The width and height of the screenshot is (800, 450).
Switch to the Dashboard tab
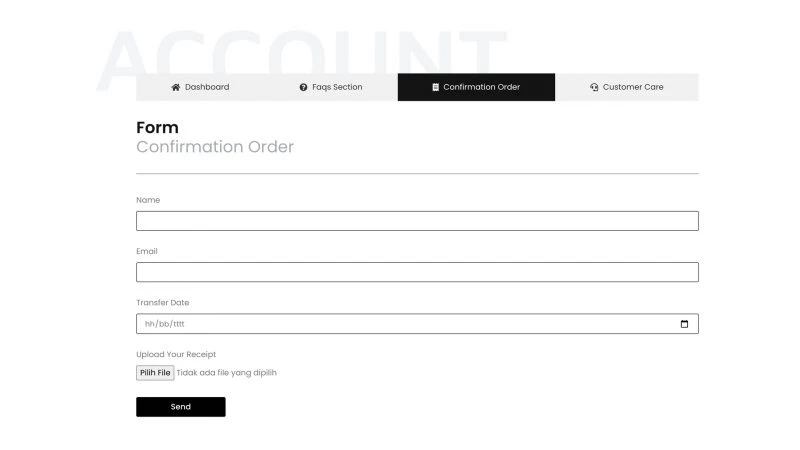(x=206, y=87)
